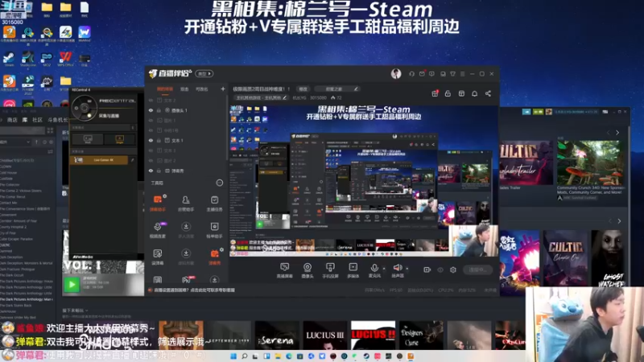Open settings gear next to start button
This screenshot has width=644, height=362.
tap(453, 269)
